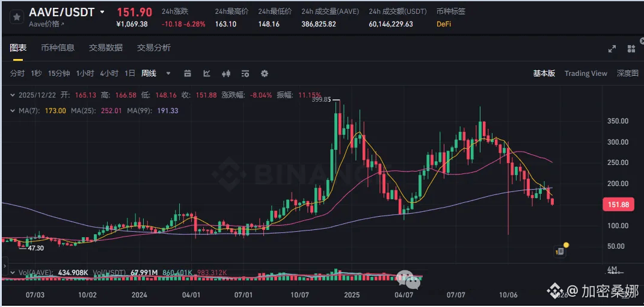Click the 100.00 price axis label
The width and height of the screenshot is (644, 307).
[619, 226]
